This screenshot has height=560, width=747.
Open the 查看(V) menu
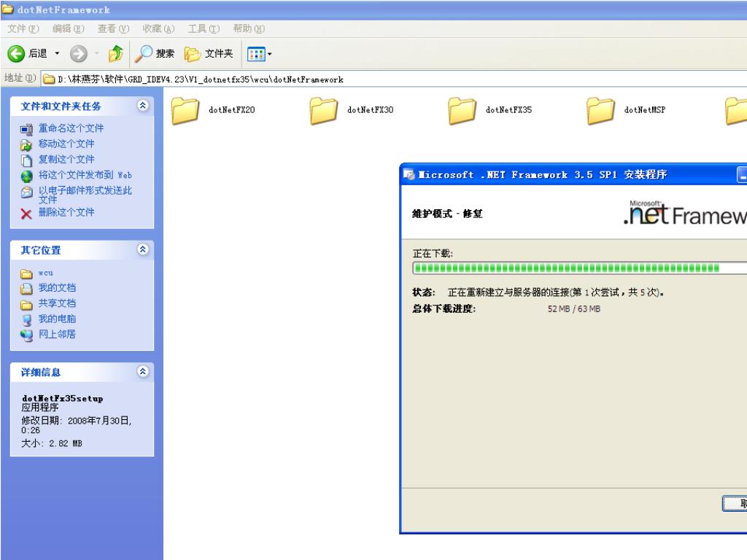113,28
